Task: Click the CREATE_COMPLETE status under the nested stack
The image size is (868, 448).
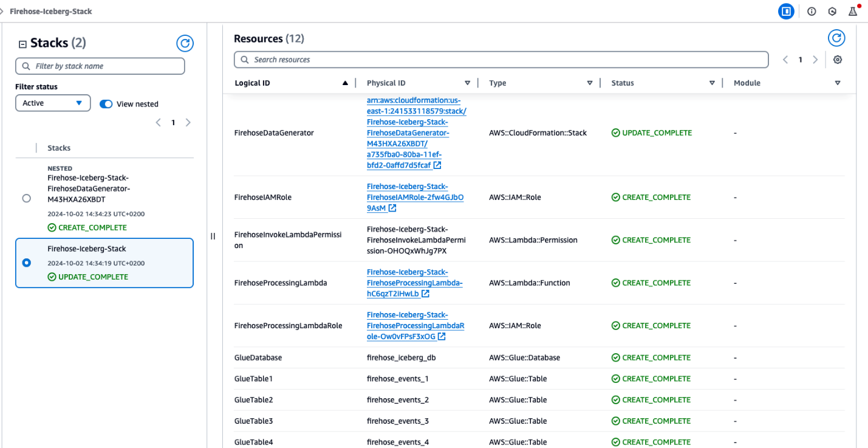Action: click(87, 227)
